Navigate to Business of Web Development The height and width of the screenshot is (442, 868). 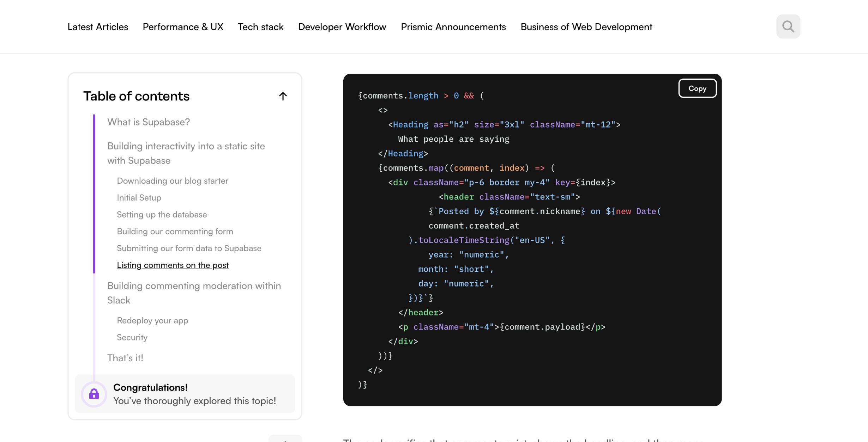click(x=586, y=27)
